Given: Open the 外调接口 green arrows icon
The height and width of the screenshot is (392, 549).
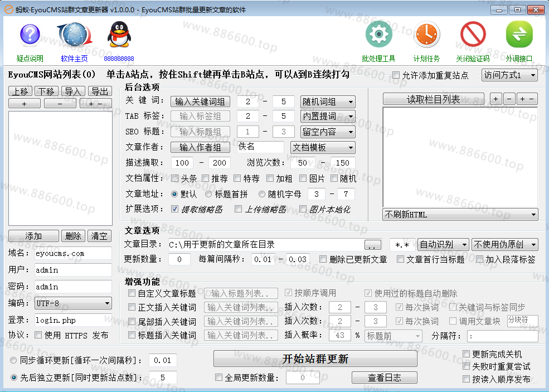Looking at the screenshot, I should (519, 35).
